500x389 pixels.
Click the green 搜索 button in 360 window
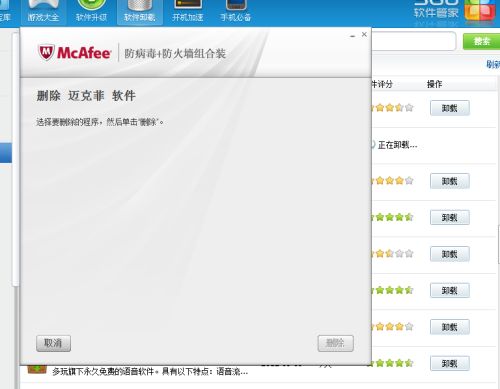tap(482, 41)
